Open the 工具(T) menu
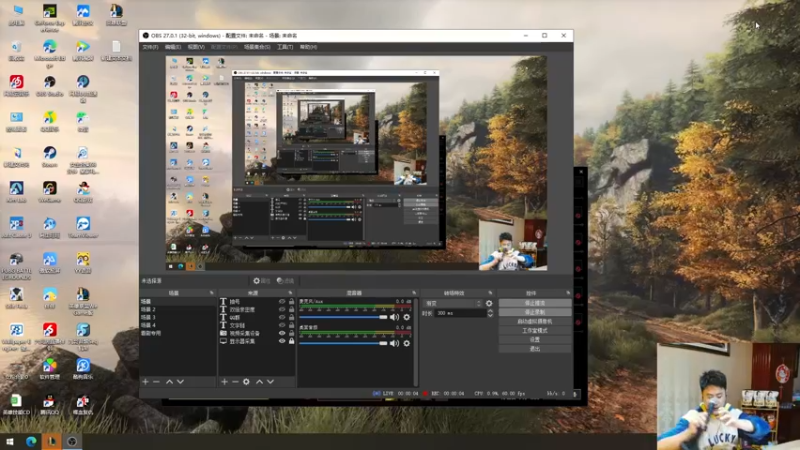Viewport: 800px width, 450px height. tap(285, 47)
